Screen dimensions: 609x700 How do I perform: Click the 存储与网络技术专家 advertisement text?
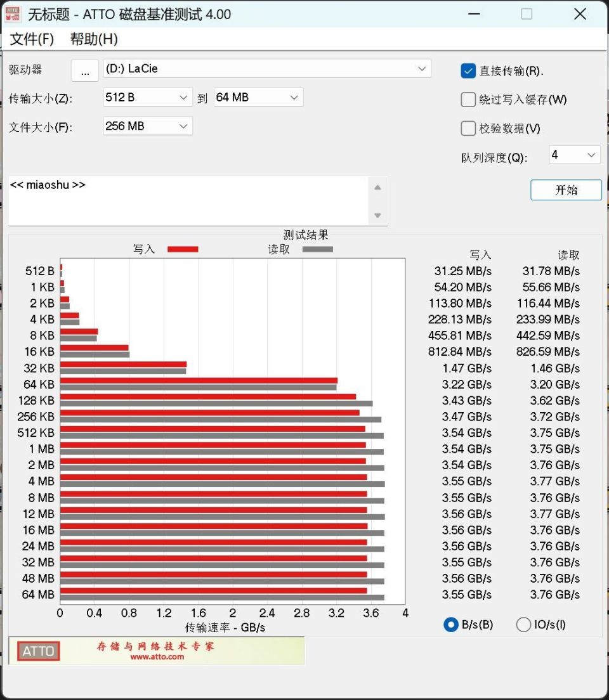155,647
